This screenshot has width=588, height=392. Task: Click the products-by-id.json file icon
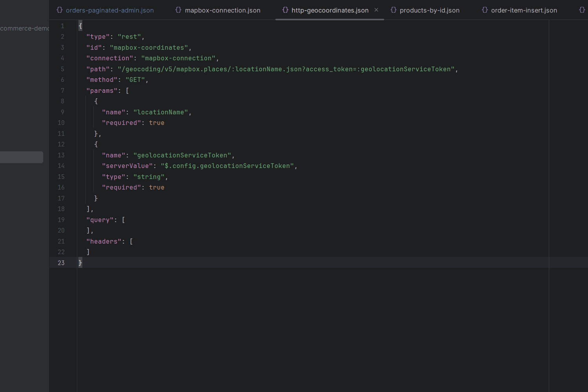click(x=394, y=10)
